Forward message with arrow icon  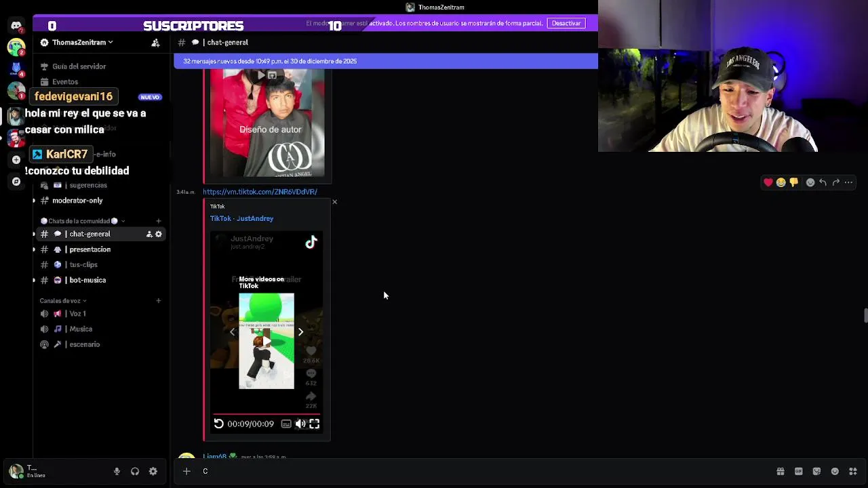click(x=835, y=182)
